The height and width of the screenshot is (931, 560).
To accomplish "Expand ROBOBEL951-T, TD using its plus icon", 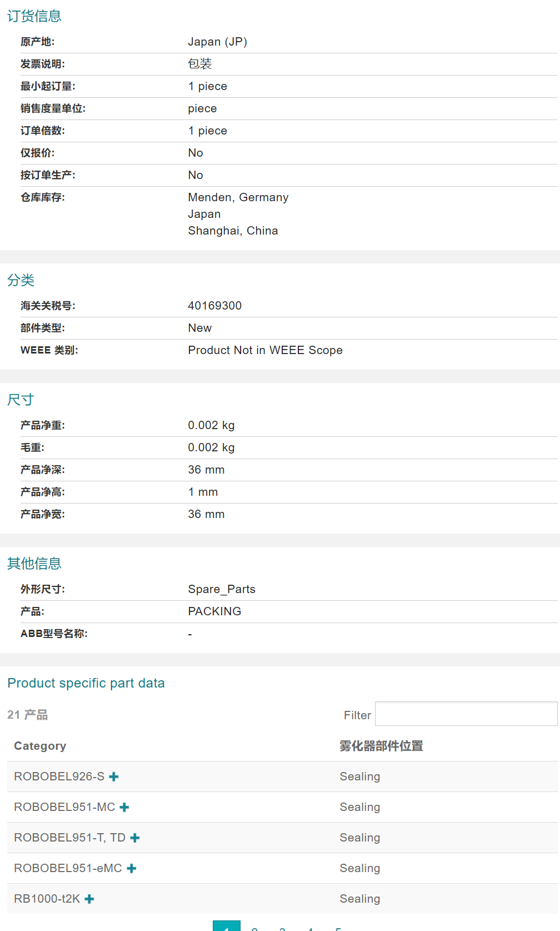I will point(135,838).
